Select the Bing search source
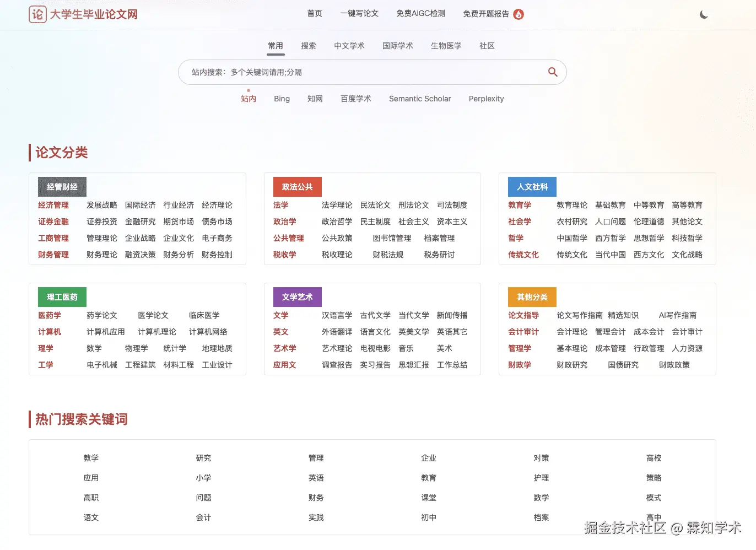Image resolution: width=756 pixels, height=550 pixels. [x=282, y=99]
